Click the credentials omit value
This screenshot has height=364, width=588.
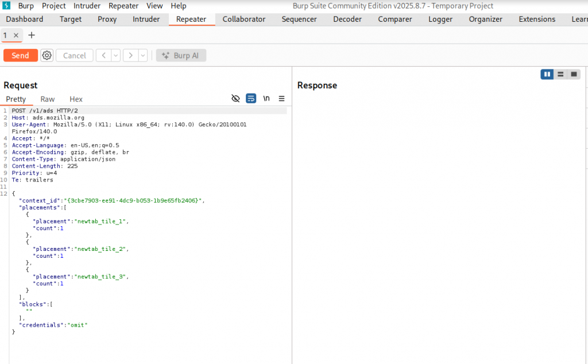[78, 325]
